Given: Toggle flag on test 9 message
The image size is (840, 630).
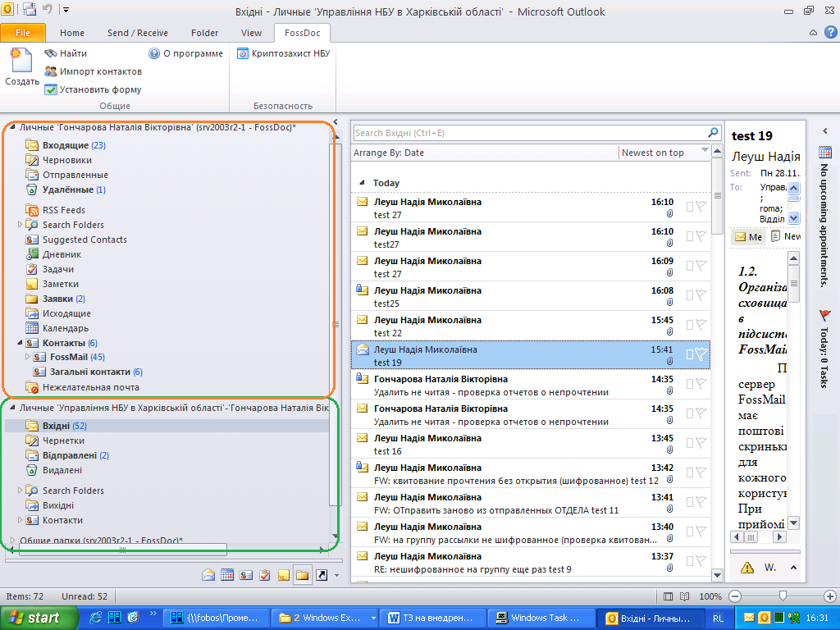Looking at the screenshot, I should 701,560.
